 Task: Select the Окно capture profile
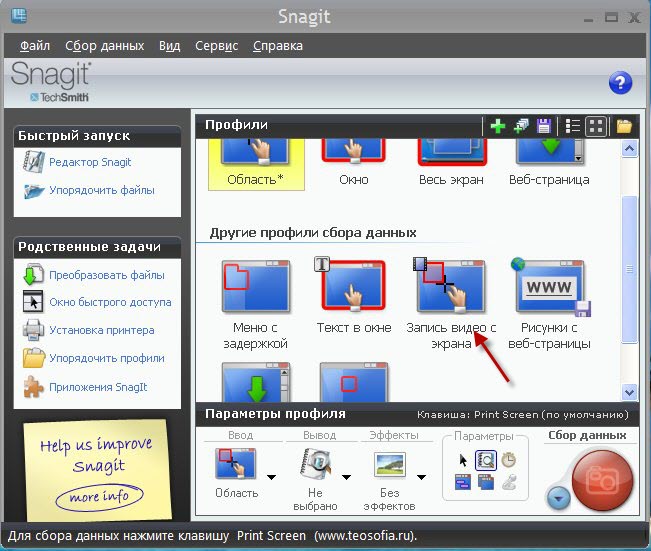[354, 164]
